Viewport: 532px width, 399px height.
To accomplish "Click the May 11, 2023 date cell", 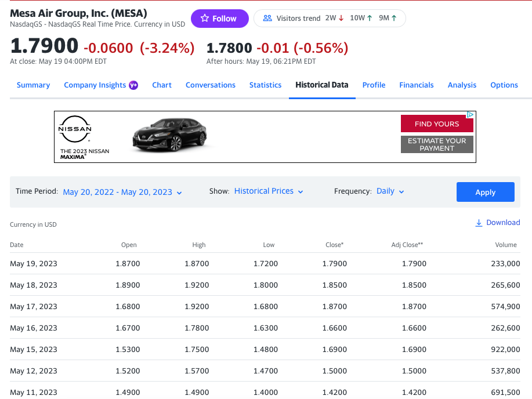I will pos(34,392).
